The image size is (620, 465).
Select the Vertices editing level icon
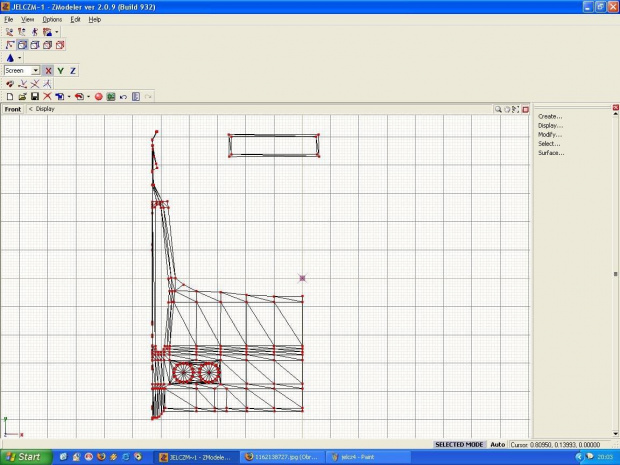(9, 45)
